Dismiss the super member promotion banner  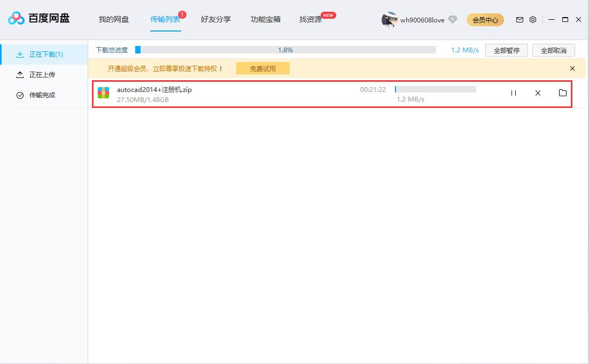pos(572,68)
